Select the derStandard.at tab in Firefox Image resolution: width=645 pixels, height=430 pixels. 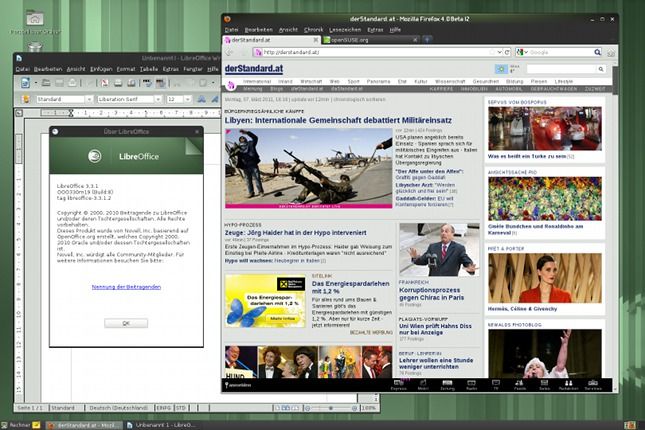point(271,40)
